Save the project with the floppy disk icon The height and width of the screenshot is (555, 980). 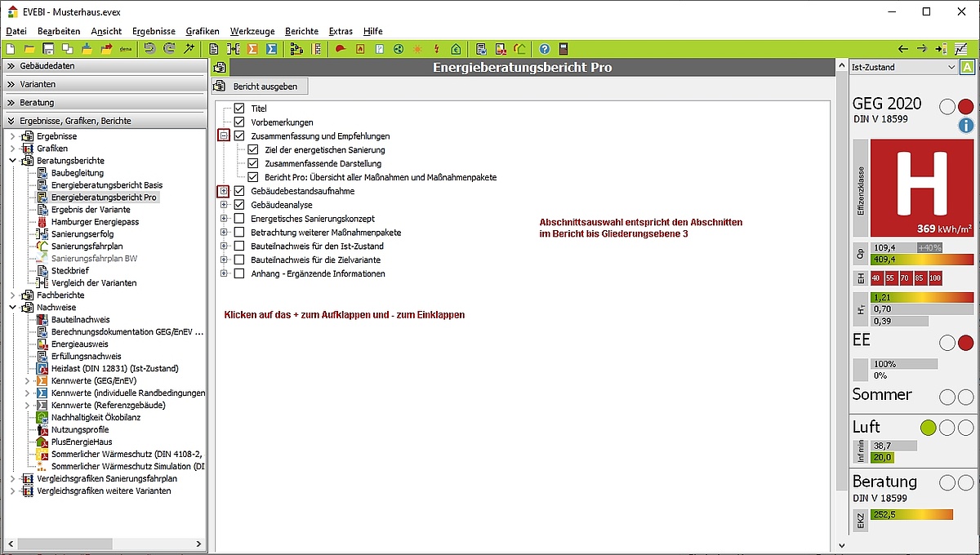coord(48,49)
